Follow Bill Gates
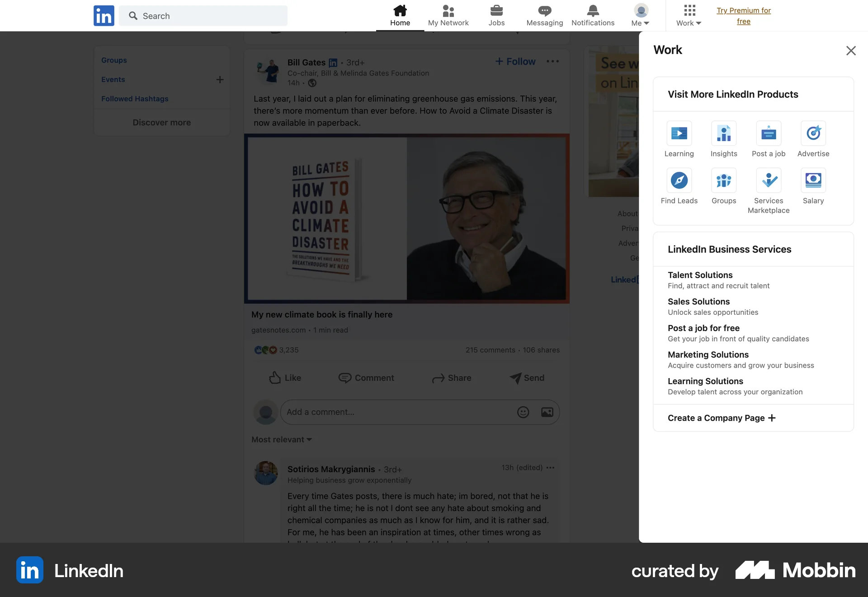This screenshot has height=597, width=868. pyautogui.click(x=515, y=61)
